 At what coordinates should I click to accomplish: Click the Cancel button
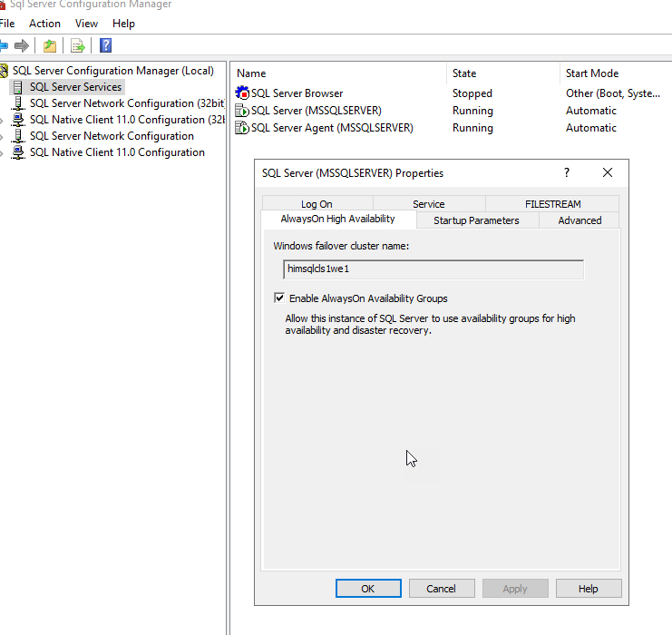pos(442,588)
